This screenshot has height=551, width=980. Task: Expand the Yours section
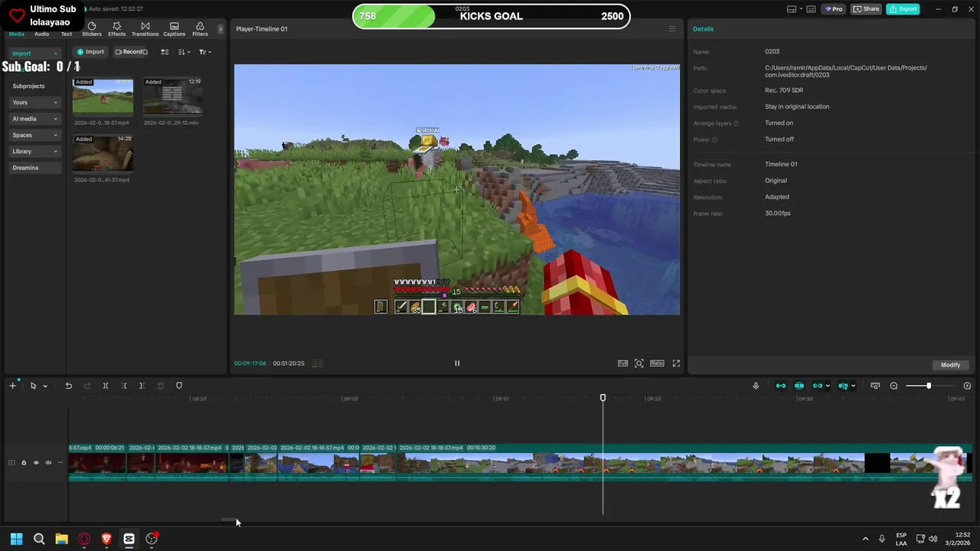[x=35, y=103]
